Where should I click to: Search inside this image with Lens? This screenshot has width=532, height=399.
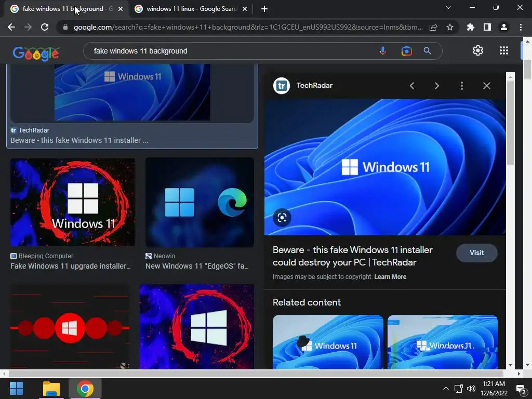coord(282,218)
